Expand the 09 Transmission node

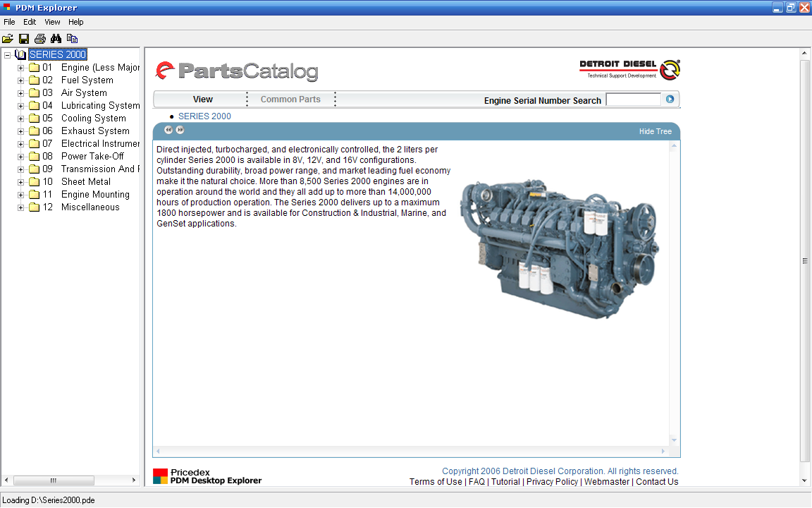pyautogui.click(x=20, y=169)
